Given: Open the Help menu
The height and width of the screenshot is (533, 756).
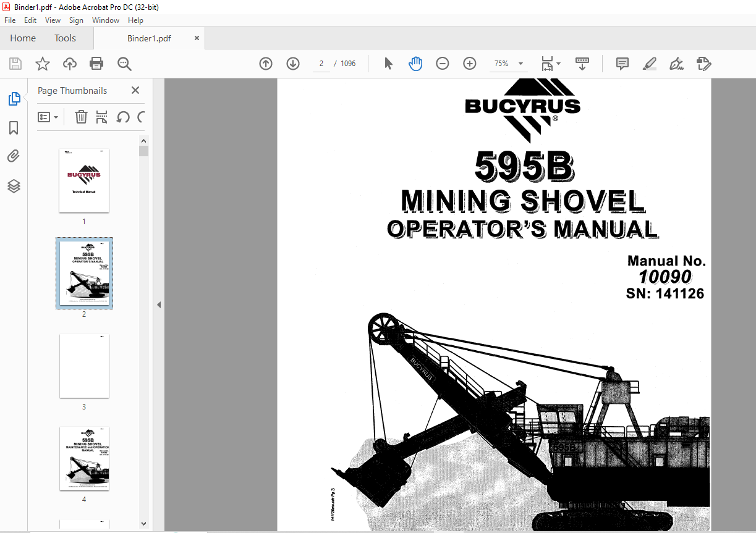Looking at the screenshot, I should point(135,20).
